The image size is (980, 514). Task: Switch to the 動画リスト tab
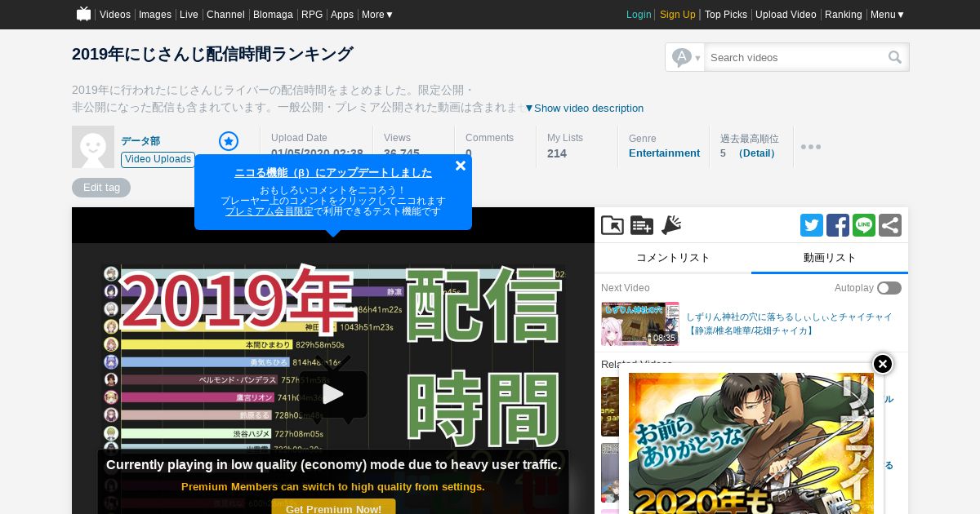830,258
